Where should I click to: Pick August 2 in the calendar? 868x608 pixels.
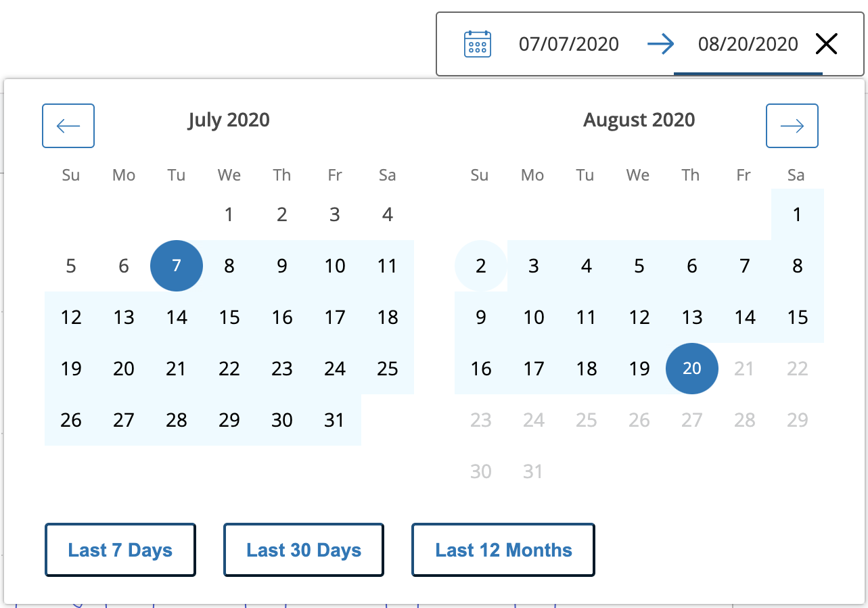coord(480,266)
